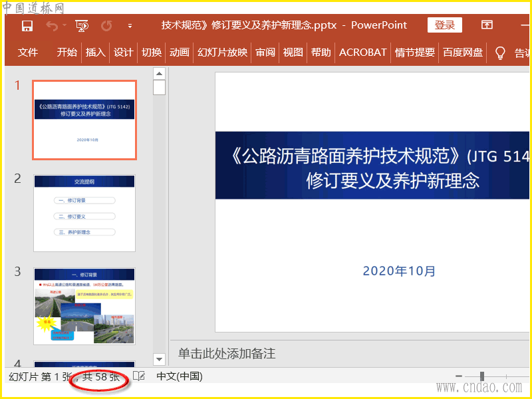Click the 2020年10月 date text on slide
The width and height of the screenshot is (532, 399).
point(399,271)
